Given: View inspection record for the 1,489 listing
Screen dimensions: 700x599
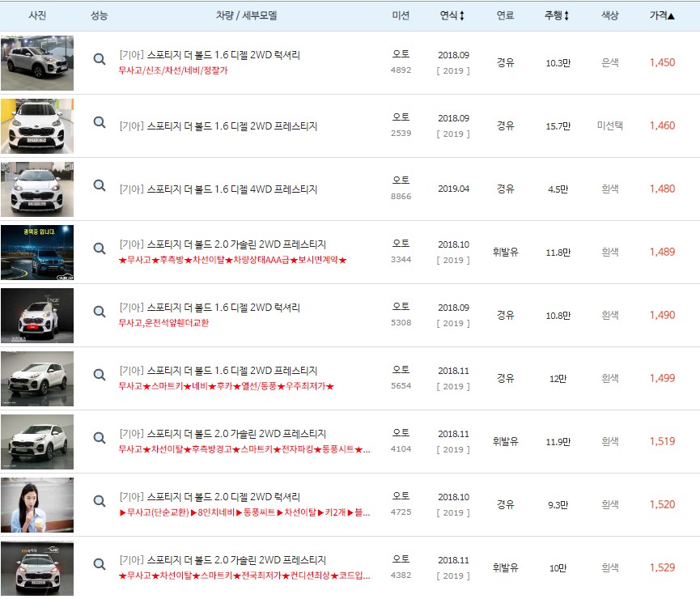Looking at the screenshot, I should (99, 249).
